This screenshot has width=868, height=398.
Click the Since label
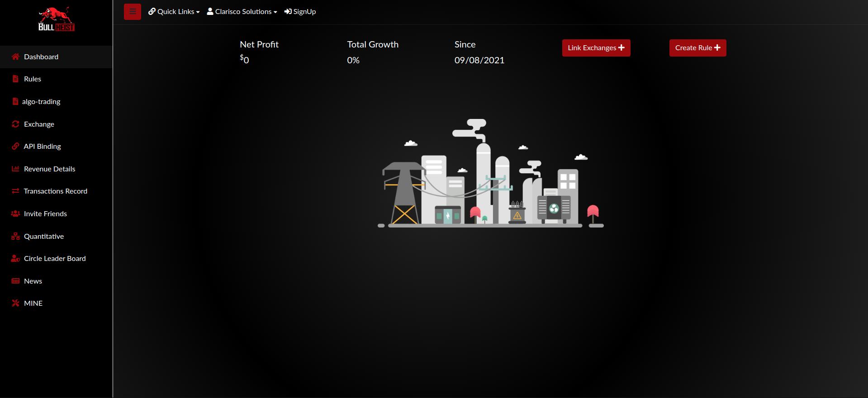pos(465,44)
